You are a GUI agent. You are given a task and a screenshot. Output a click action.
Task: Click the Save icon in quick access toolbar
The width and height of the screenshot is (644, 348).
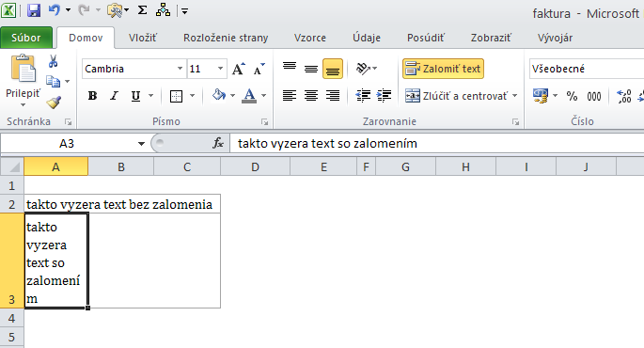[x=34, y=10]
